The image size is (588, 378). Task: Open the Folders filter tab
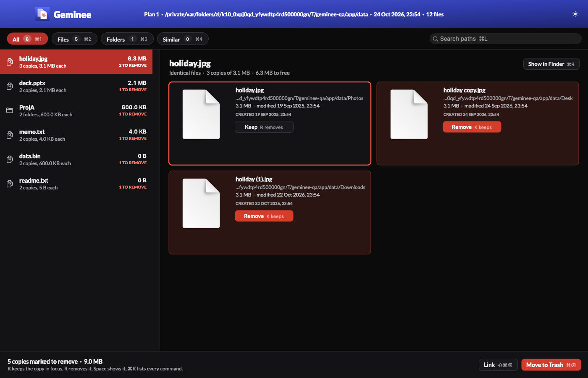tap(127, 39)
